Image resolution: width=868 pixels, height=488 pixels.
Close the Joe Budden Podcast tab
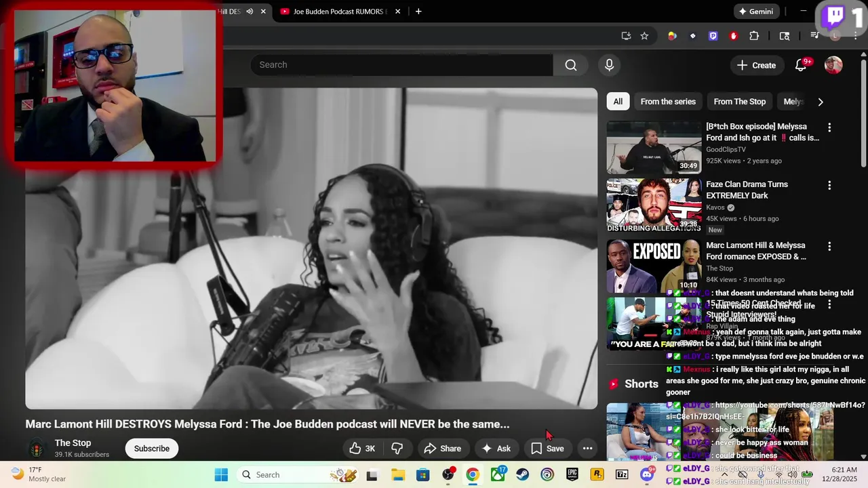[x=397, y=12]
